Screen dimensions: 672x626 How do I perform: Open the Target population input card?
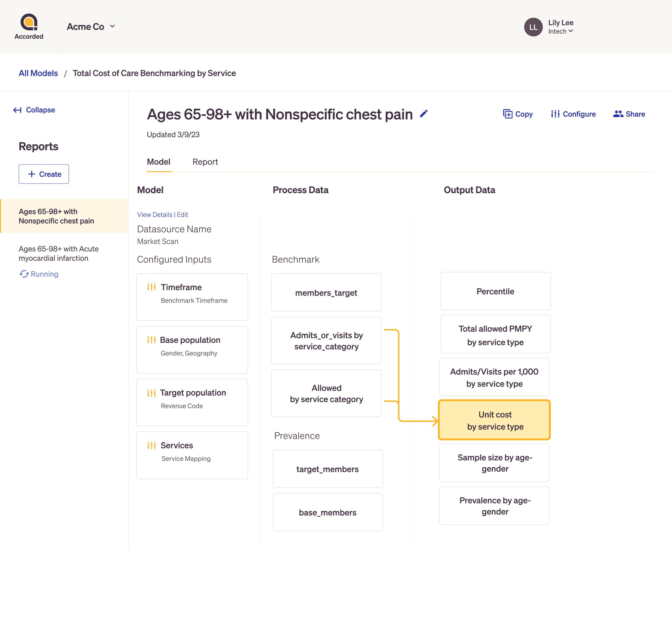point(192,403)
